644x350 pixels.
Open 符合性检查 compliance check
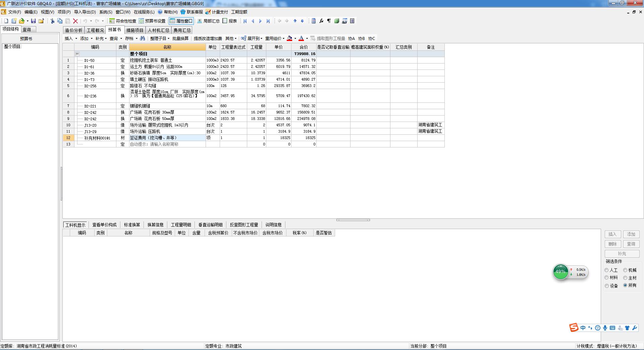(x=123, y=21)
